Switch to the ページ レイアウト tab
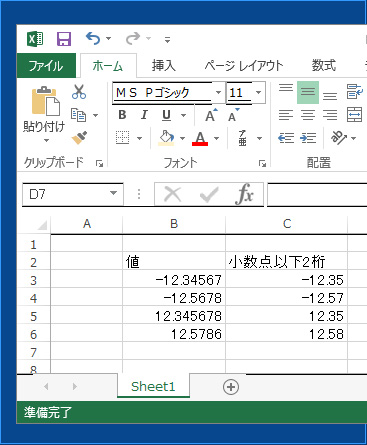The height and width of the screenshot is (445, 367). pos(244,65)
